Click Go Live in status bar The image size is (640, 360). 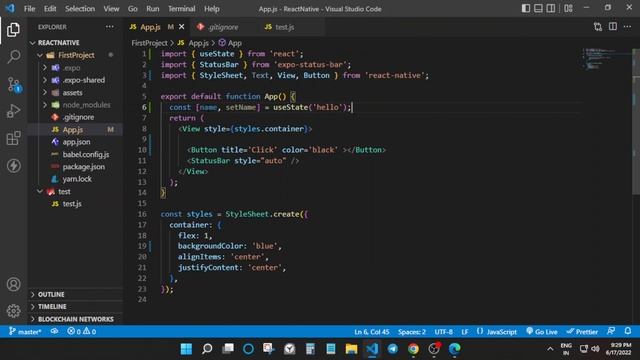click(542, 332)
